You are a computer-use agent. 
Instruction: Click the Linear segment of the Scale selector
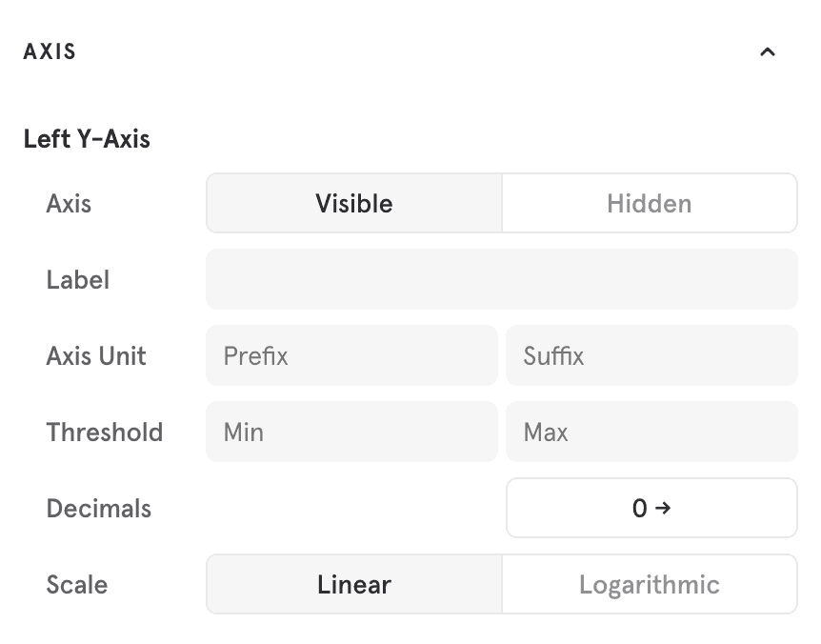click(353, 584)
